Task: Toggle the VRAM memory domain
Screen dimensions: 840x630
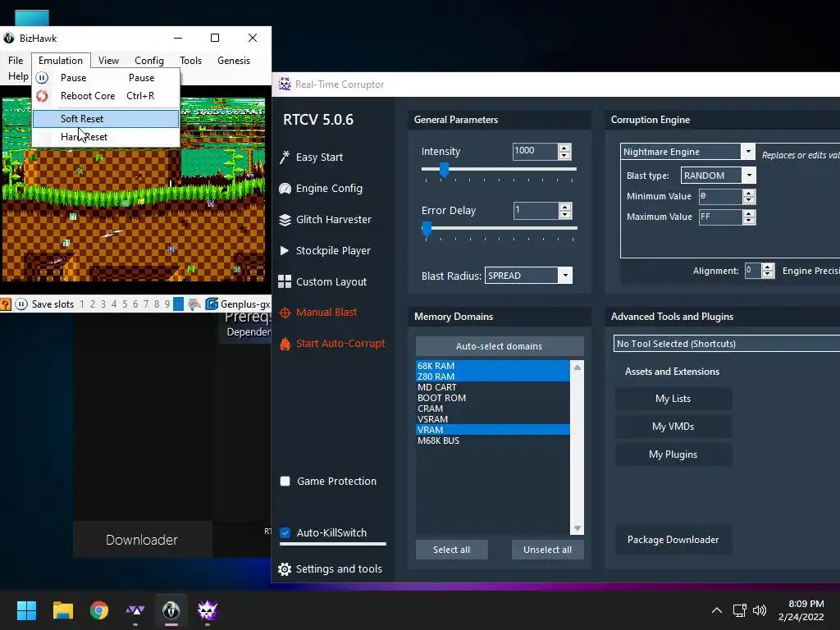Action: (x=493, y=430)
